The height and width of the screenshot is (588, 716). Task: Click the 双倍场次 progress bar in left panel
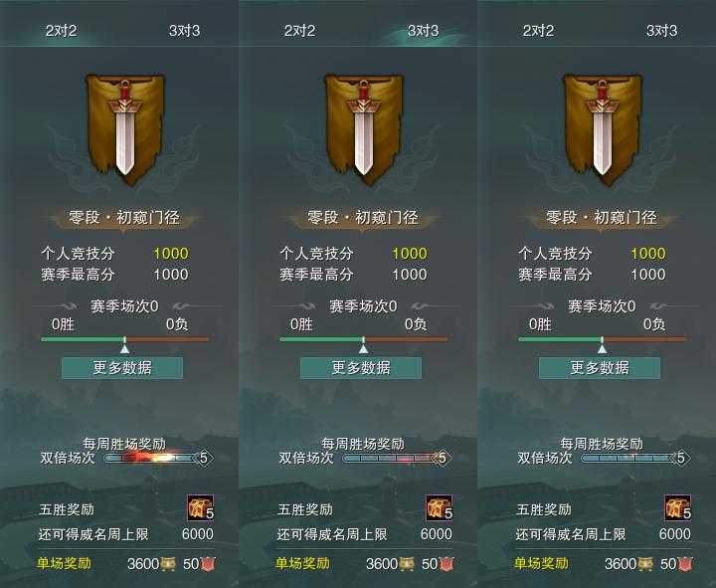point(158,458)
